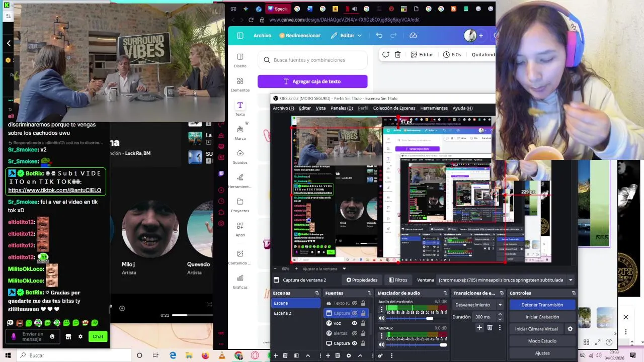This screenshot has width=644, height=362.
Task: Open Canva Subidos sidebar panel
Action: pyautogui.click(x=240, y=157)
